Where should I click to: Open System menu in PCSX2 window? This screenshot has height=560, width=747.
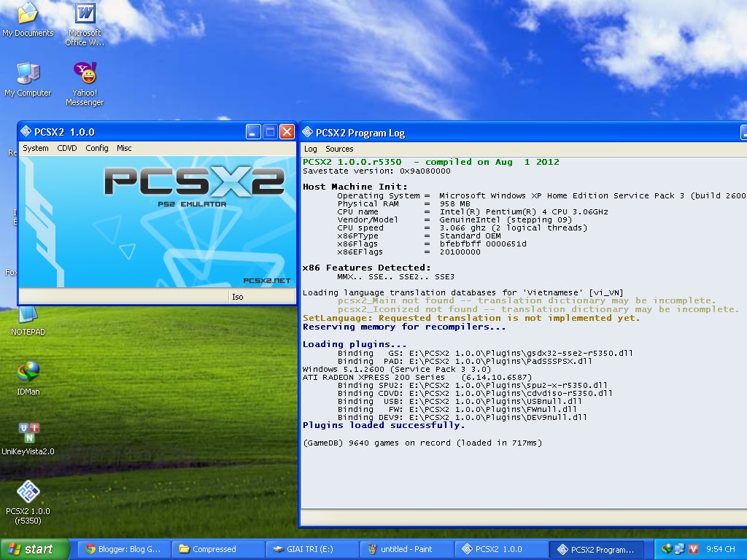click(36, 148)
